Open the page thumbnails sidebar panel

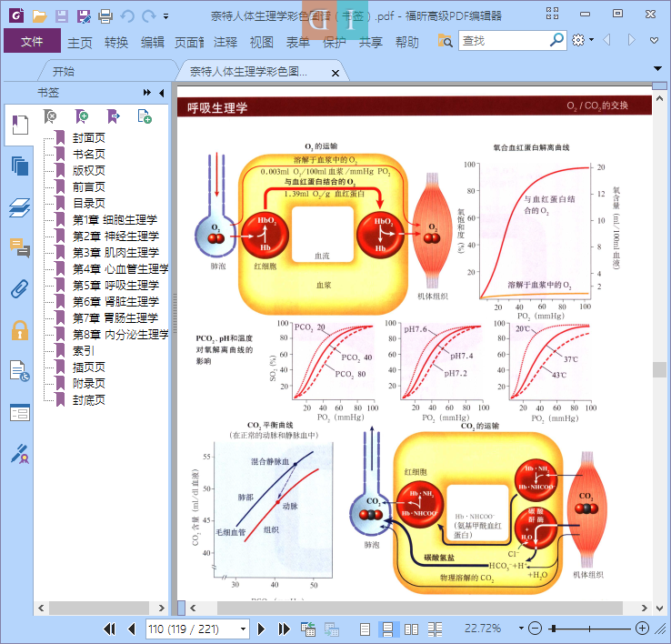click(20, 166)
